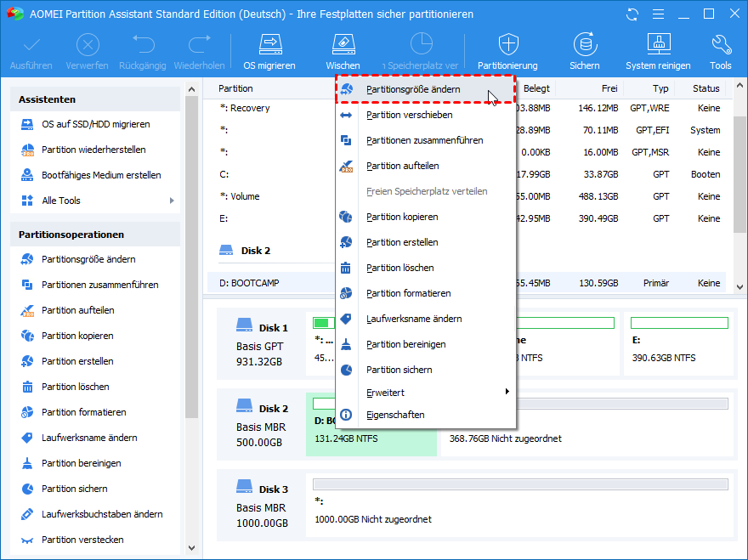Select the Wischen tool in toolbar
Image resolution: width=748 pixels, height=560 pixels.
click(x=343, y=52)
